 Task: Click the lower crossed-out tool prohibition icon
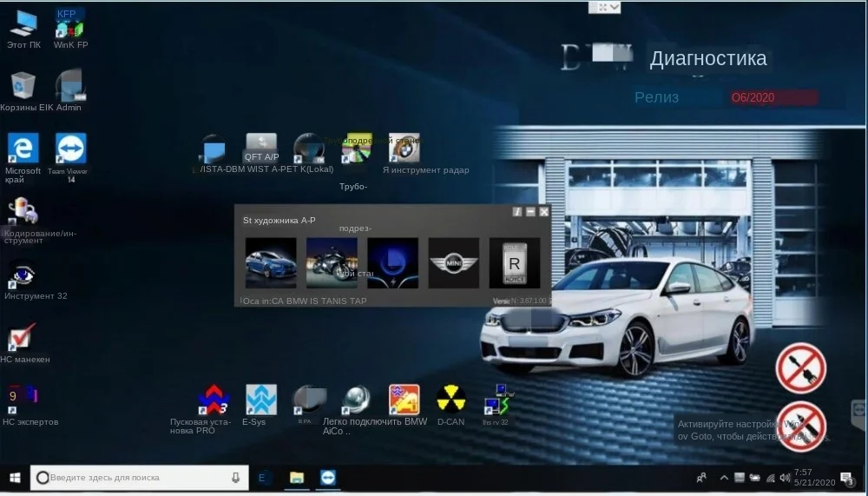(x=800, y=427)
